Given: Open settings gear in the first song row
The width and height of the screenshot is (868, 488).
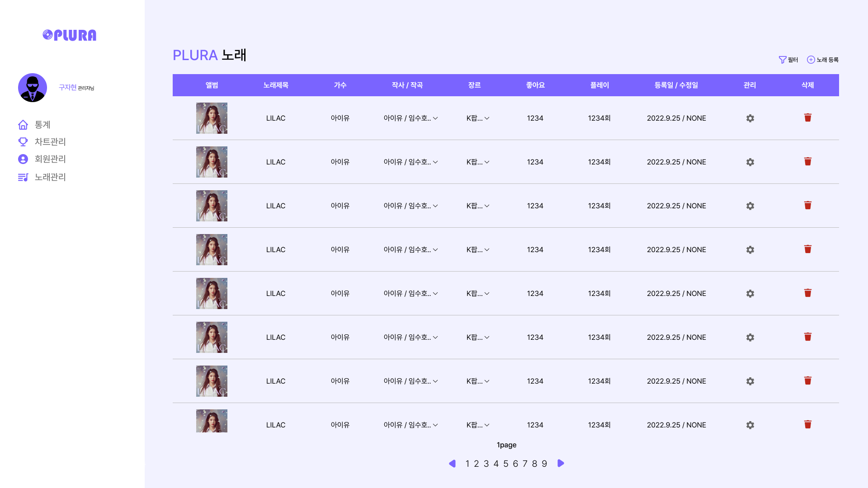Looking at the screenshot, I should [750, 118].
